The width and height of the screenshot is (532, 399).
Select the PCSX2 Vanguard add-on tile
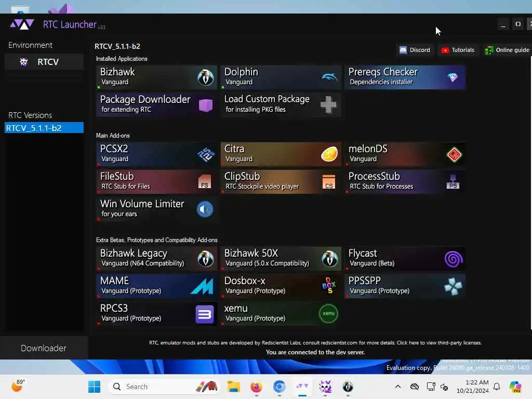(156, 154)
